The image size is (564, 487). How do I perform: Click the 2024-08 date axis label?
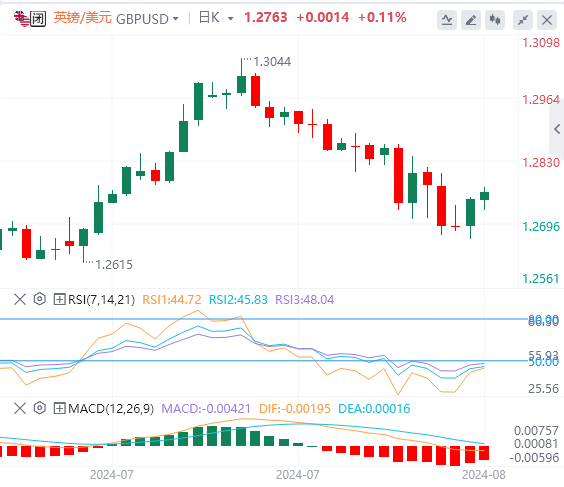click(x=483, y=475)
